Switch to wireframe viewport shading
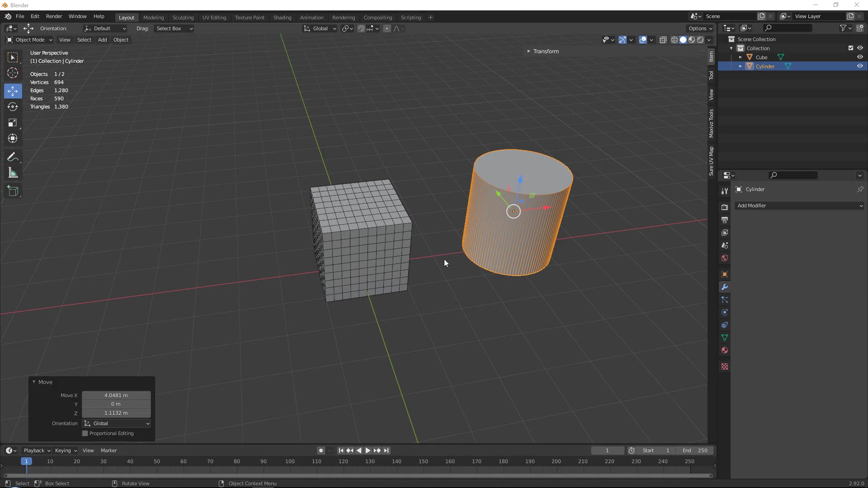 675,40
